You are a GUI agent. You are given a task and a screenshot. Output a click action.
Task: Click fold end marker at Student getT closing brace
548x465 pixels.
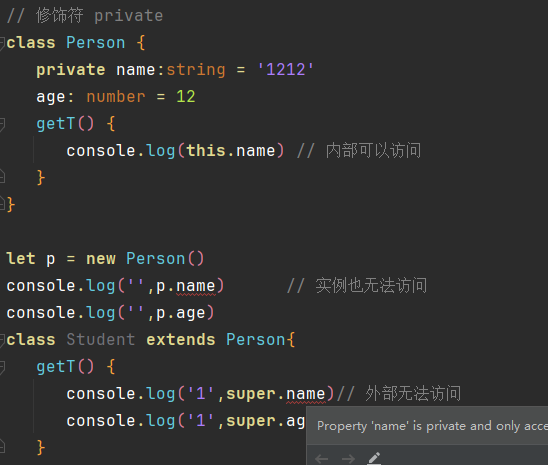pyautogui.click(x=2, y=446)
